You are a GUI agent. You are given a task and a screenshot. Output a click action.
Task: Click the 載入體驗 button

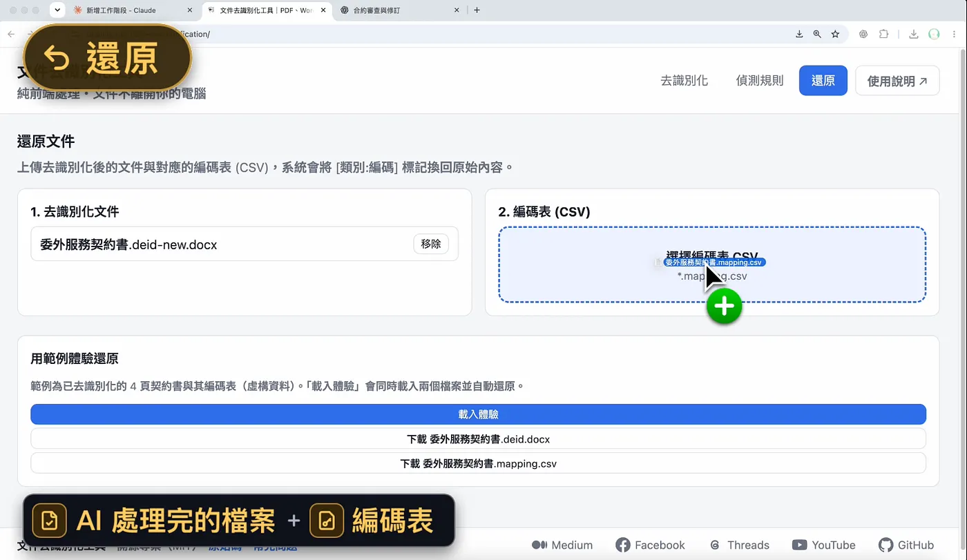click(x=478, y=414)
